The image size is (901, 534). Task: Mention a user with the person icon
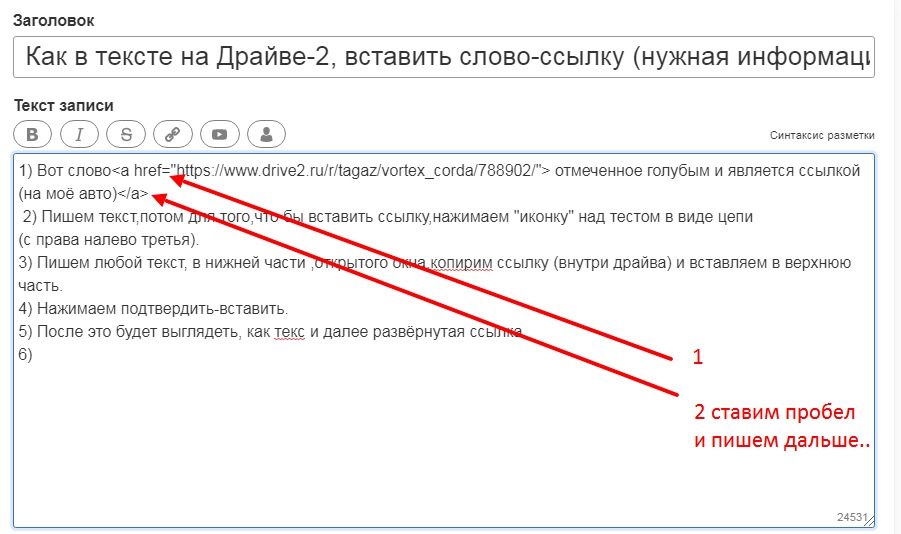coord(266,135)
